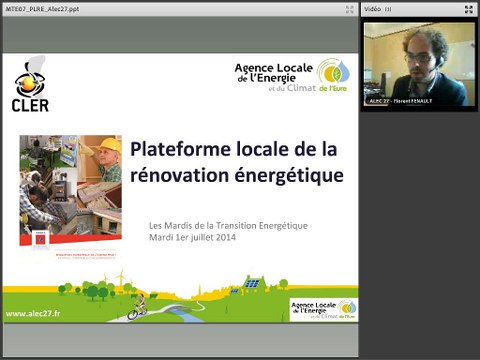480x360 pixels.
Task: Click the renovation photo collage on the slide
Action: click(71, 190)
